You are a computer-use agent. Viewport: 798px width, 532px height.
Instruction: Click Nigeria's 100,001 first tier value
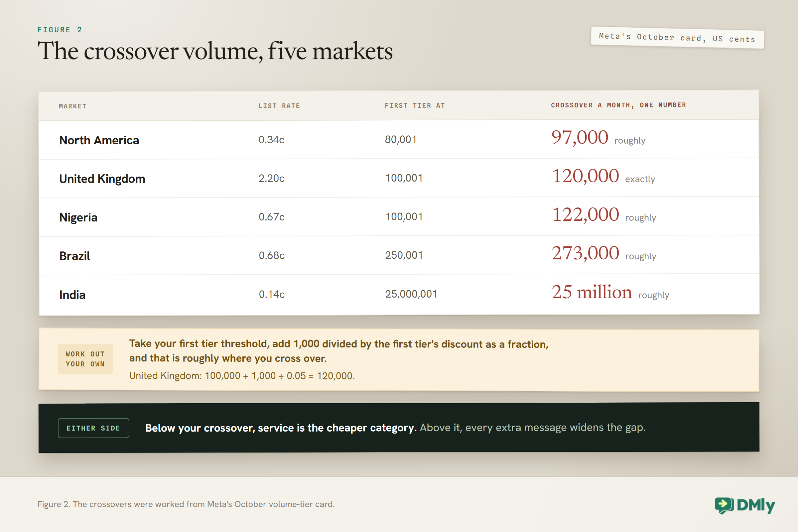pyautogui.click(x=404, y=217)
